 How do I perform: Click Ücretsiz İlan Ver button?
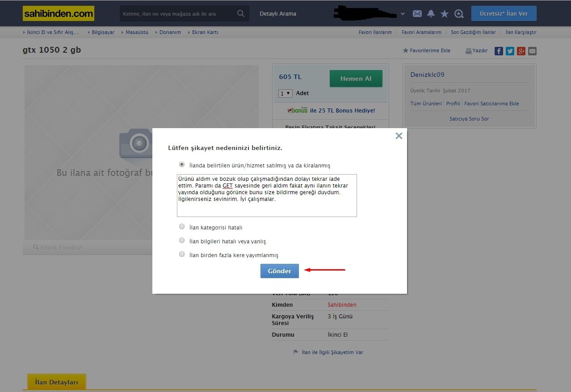[x=504, y=14]
